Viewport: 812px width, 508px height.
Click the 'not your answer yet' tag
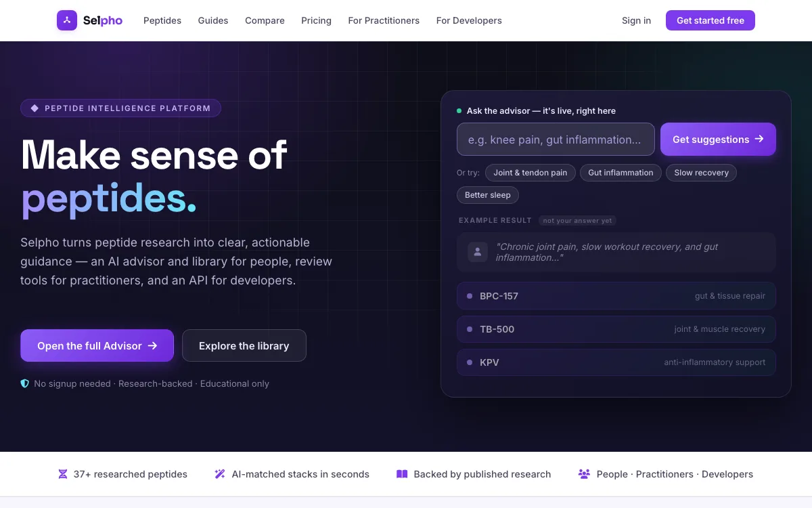pyautogui.click(x=577, y=220)
